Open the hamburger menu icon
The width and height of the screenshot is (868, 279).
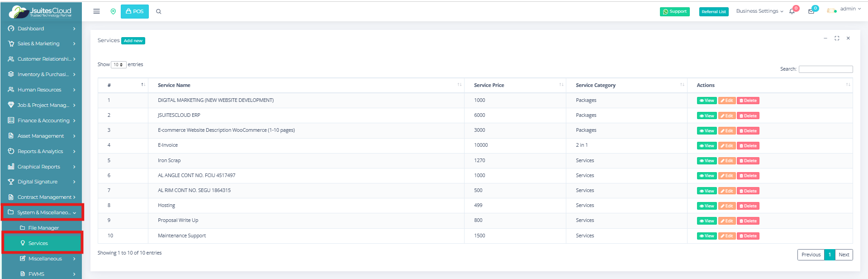[96, 11]
